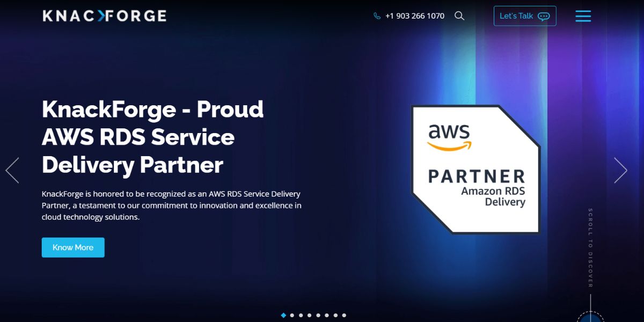The image size is (644, 322).
Task: Click the chat bubble icon in Let's Talk
Action: (x=544, y=16)
